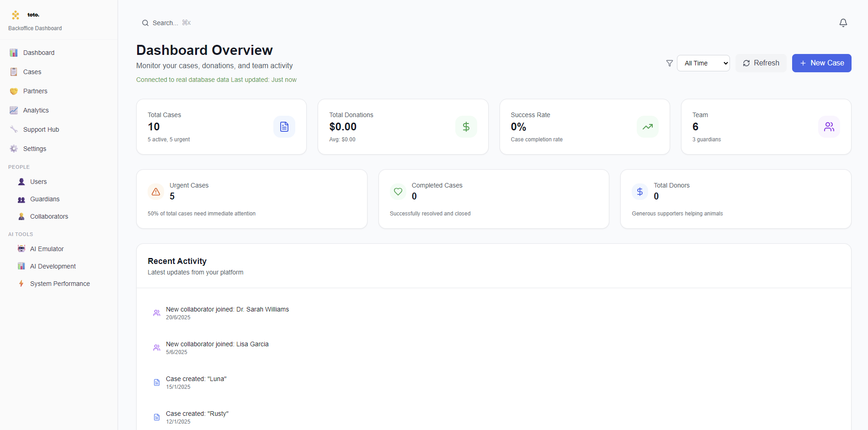
Task: Click the $0.00 Total Donations value
Action: coord(343,127)
